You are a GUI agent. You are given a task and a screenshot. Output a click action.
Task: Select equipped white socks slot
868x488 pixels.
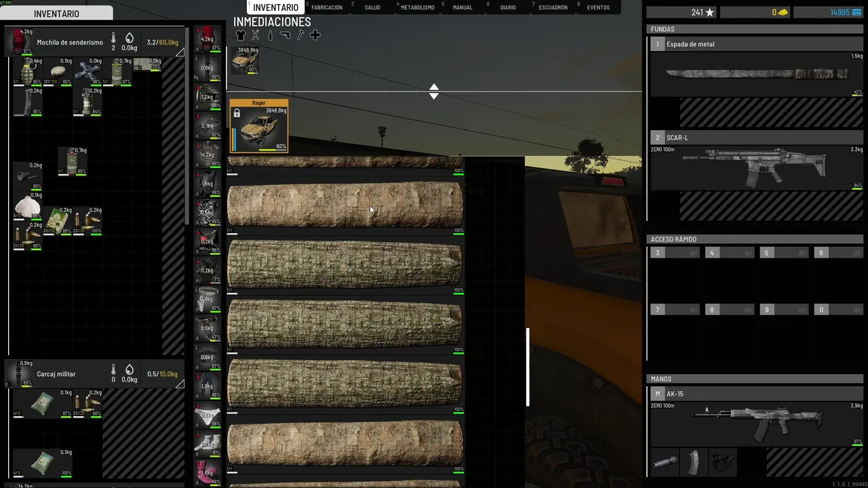click(208, 445)
